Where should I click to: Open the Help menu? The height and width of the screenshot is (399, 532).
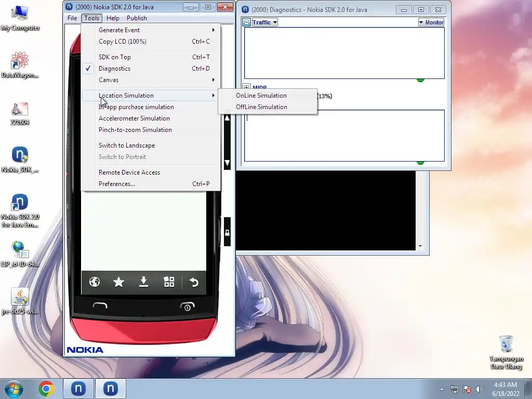click(x=113, y=18)
